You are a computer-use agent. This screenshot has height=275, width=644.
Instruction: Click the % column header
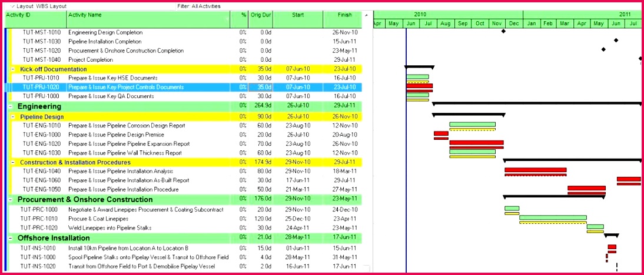coord(239,19)
